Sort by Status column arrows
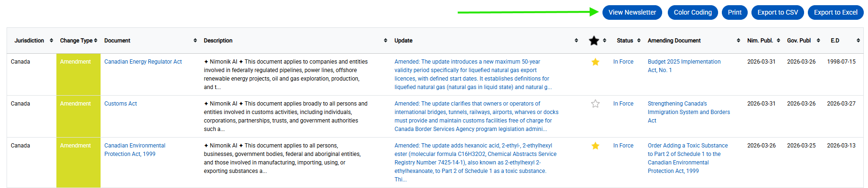Viewport: 868px width, 188px height. [639, 41]
